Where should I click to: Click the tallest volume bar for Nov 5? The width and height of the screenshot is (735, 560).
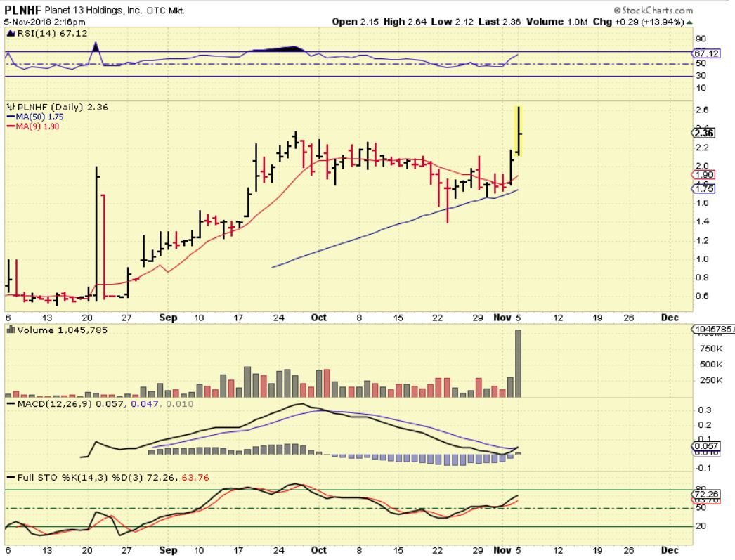point(518,364)
